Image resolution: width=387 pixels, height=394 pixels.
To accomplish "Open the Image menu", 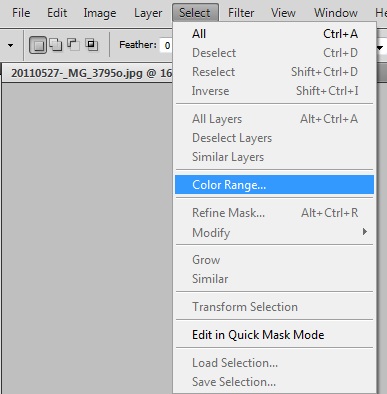I will (x=100, y=13).
